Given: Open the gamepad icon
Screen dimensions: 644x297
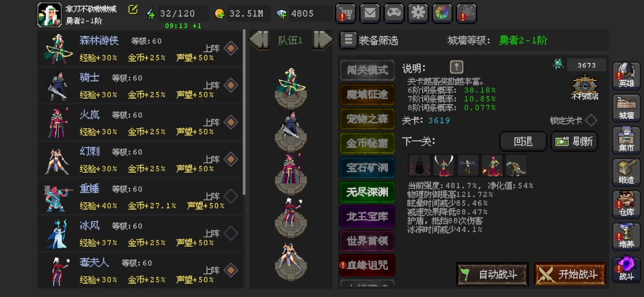Looking at the screenshot, I should click(x=394, y=14).
